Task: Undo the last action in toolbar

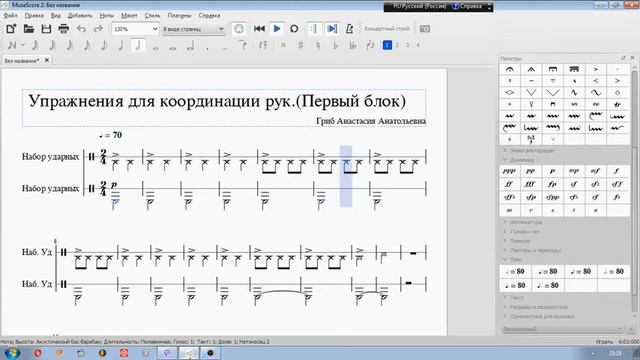Action: [81, 29]
